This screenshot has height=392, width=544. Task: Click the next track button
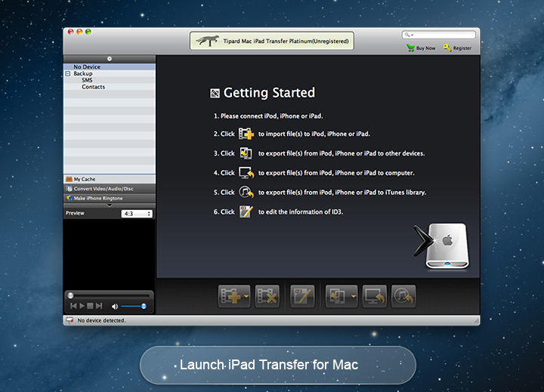(99, 306)
